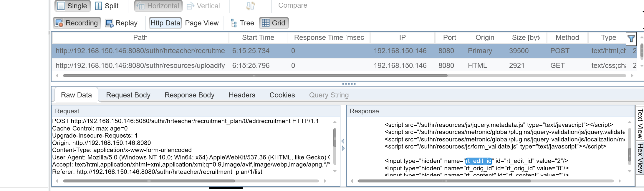Click up arrow of grid vertical scrollbar

pos(642,37)
